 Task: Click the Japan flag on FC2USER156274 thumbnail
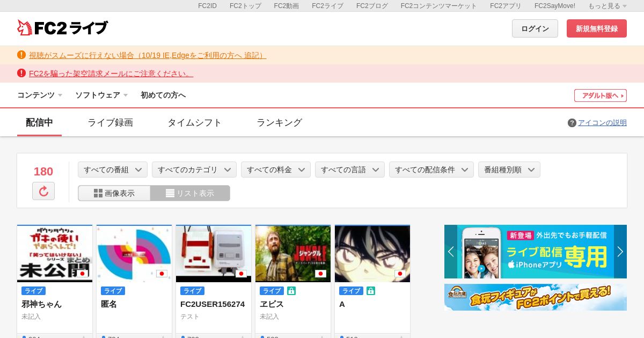pyautogui.click(x=241, y=274)
